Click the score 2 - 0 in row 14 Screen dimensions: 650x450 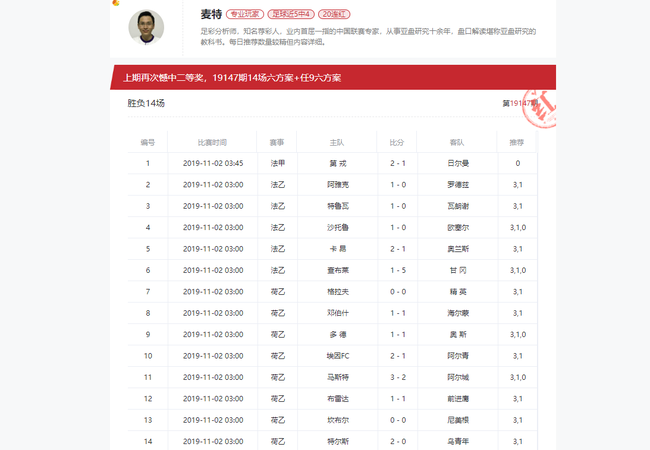pos(398,442)
